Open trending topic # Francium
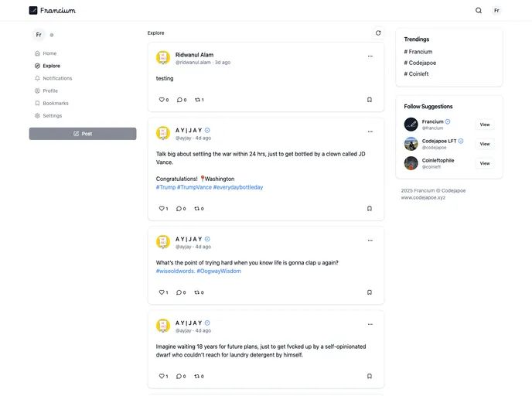The width and height of the screenshot is (532, 396). tap(418, 52)
